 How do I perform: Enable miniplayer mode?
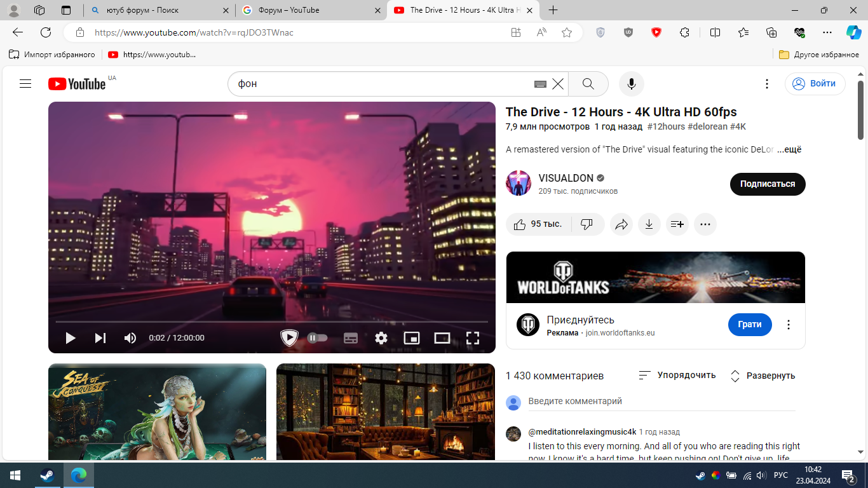pos(412,338)
